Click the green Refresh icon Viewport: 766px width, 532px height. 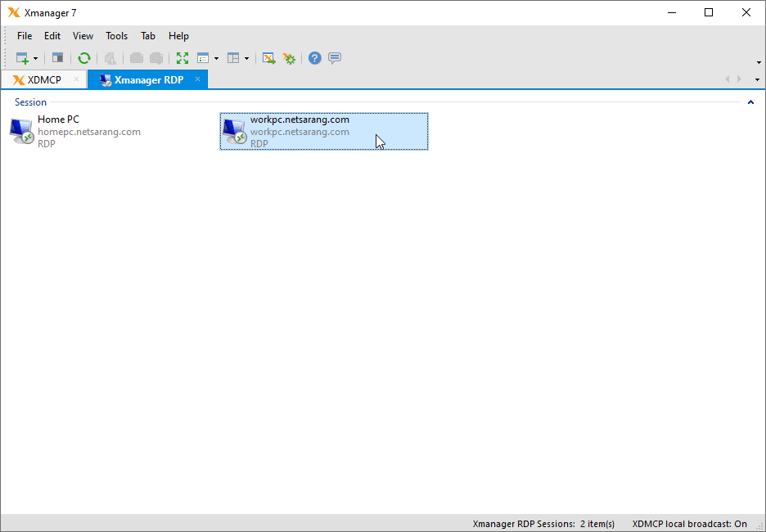[84, 58]
